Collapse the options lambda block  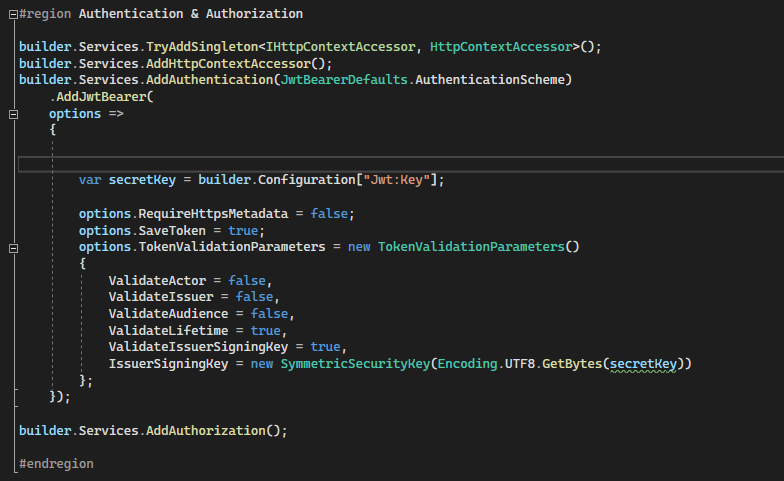(x=14, y=114)
